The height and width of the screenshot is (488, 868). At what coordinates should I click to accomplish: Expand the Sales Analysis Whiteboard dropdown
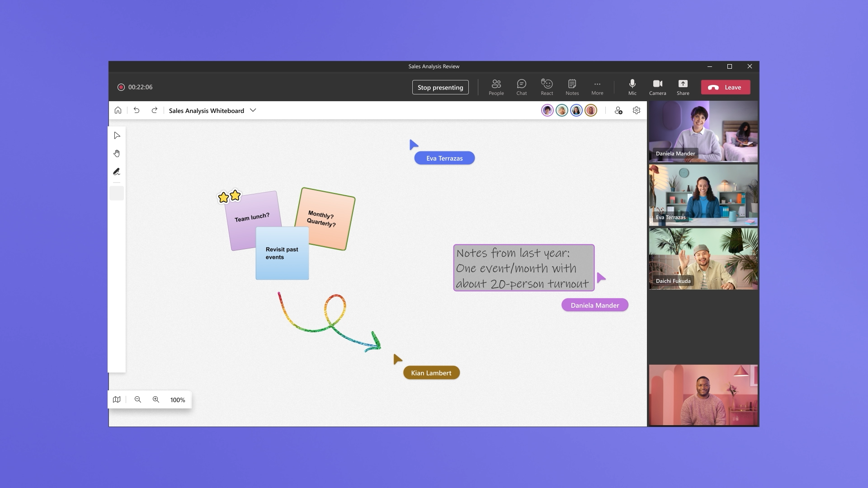coord(253,110)
